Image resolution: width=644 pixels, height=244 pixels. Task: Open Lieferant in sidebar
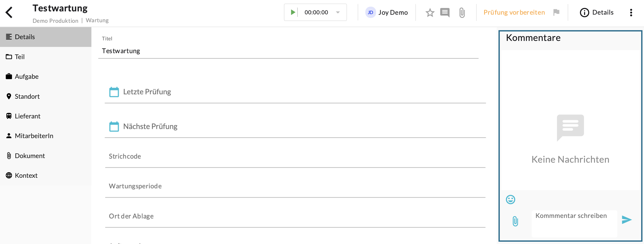pos(27,116)
